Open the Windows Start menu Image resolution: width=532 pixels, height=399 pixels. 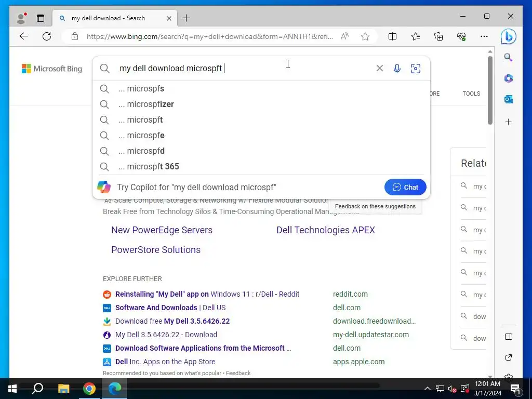[12, 389]
